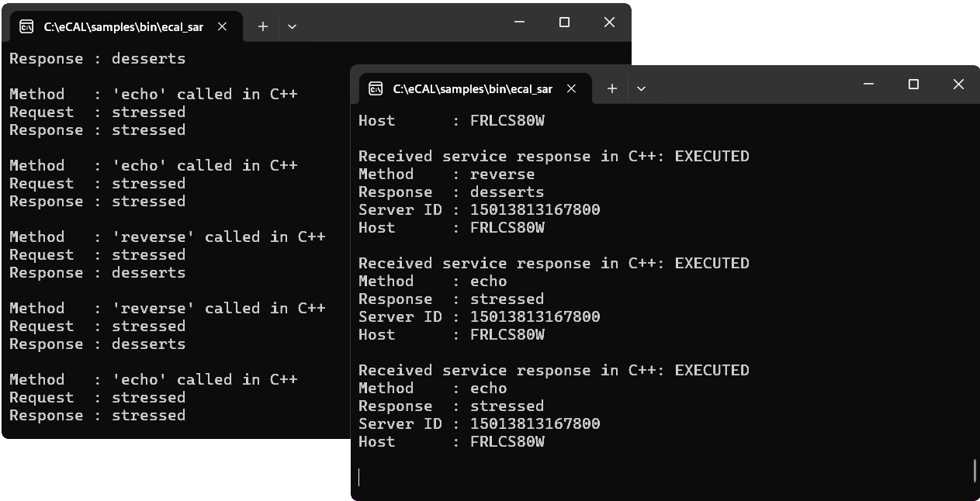Open the tab dropdown menu in the background window
This screenshot has height=501, width=980.
[292, 26]
